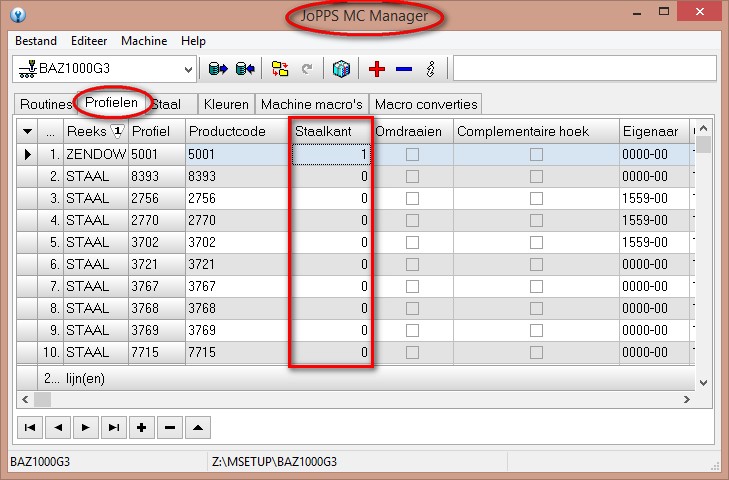Click the horizontal scrollbar right arrow
The image size is (729, 480).
click(x=687, y=400)
